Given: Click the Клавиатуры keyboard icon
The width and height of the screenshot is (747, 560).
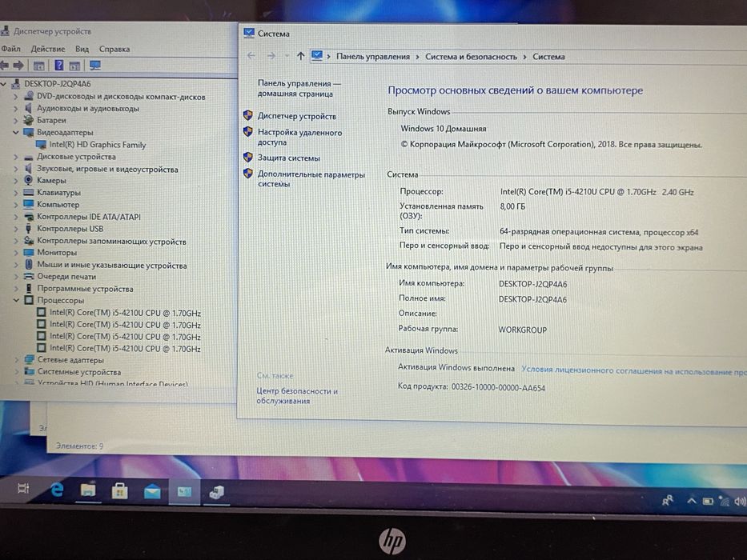Looking at the screenshot, I should pyautogui.click(x=29, y=192).
